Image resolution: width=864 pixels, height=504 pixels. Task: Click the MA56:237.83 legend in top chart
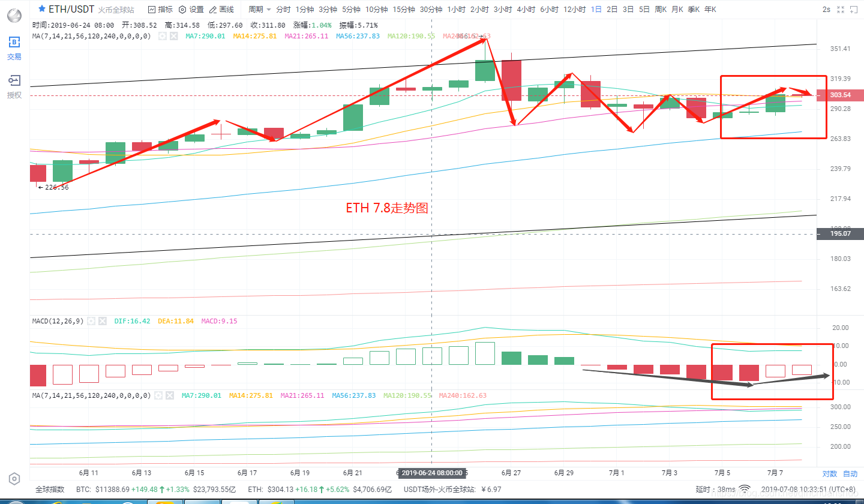tap(358, 36)
